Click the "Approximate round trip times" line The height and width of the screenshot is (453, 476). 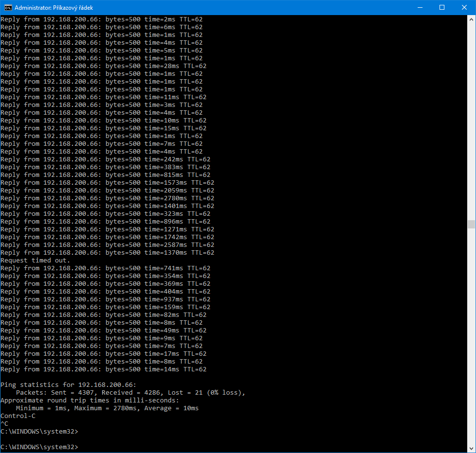(x=89, y=401)
